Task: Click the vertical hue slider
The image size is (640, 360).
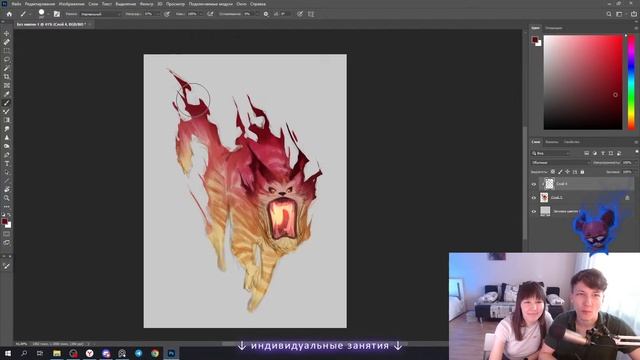Action: (631, 82)
